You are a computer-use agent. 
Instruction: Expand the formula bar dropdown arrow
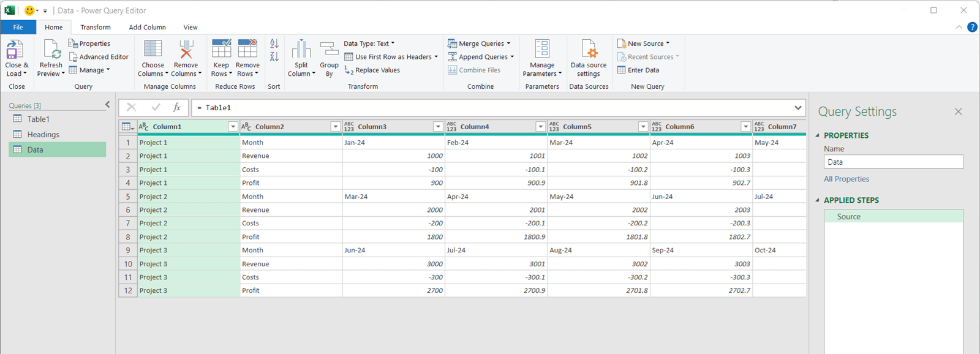797,108
